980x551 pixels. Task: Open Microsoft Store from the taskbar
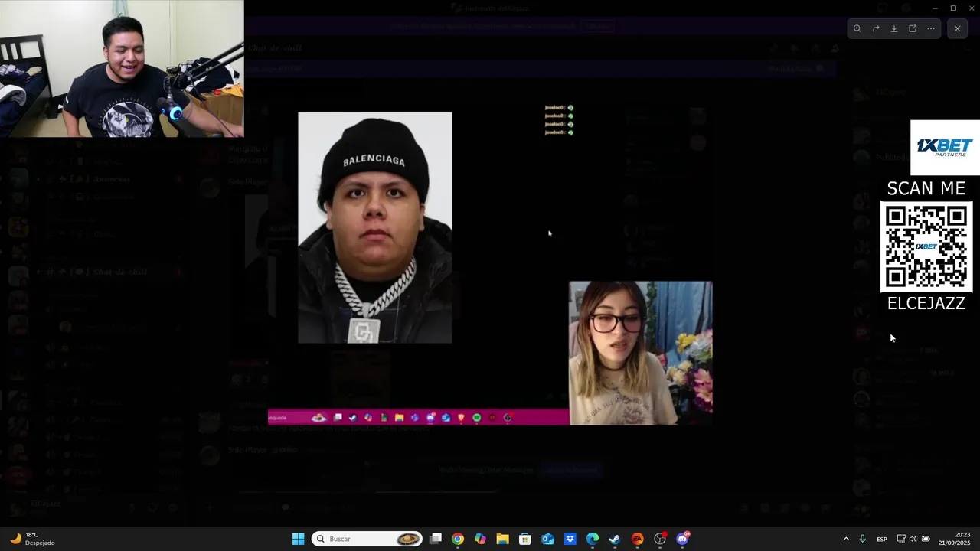coord(524,539)
